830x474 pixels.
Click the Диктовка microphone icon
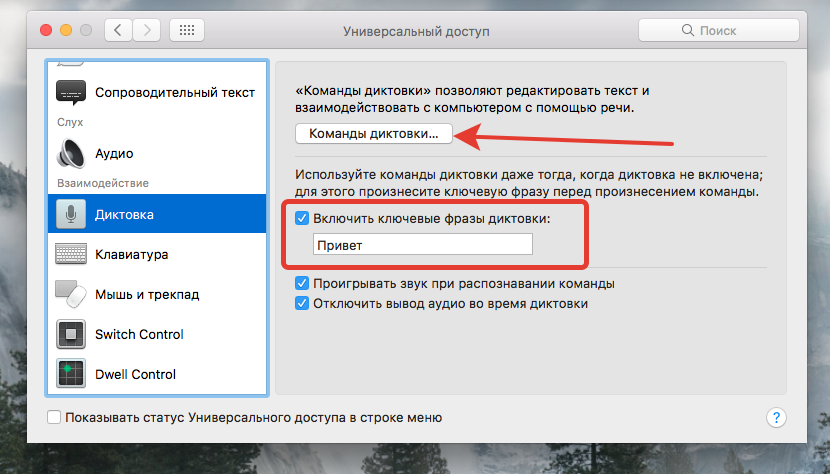71,214
